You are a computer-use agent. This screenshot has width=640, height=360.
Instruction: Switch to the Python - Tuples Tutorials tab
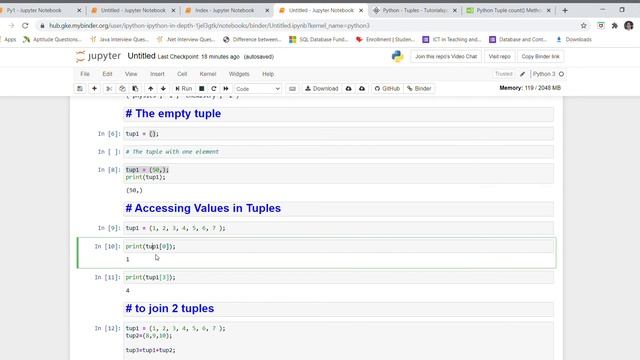click(414, 10)
